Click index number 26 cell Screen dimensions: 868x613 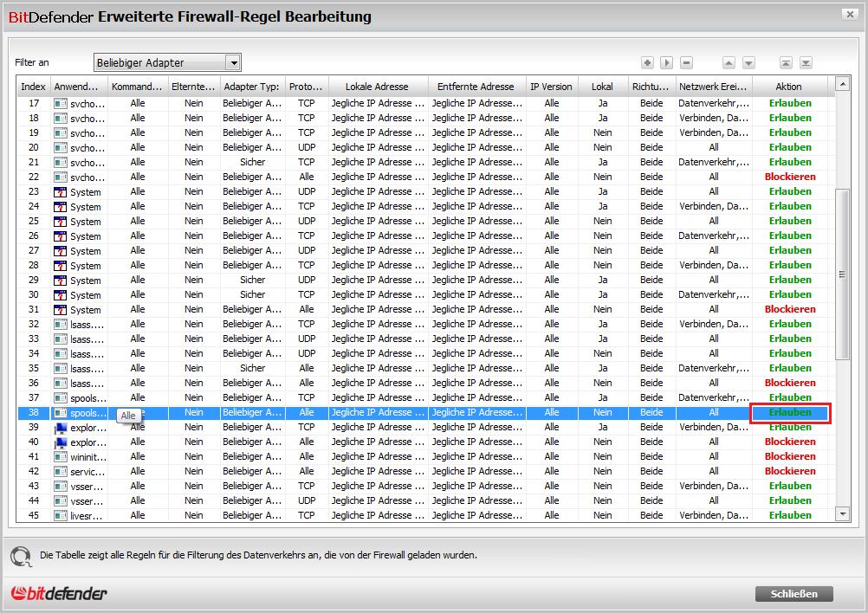click(34, 236)
